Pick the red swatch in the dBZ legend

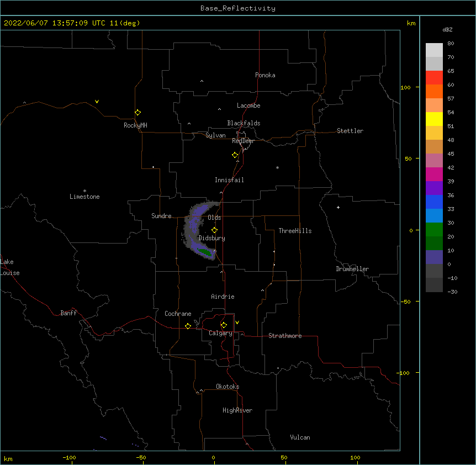434,78
